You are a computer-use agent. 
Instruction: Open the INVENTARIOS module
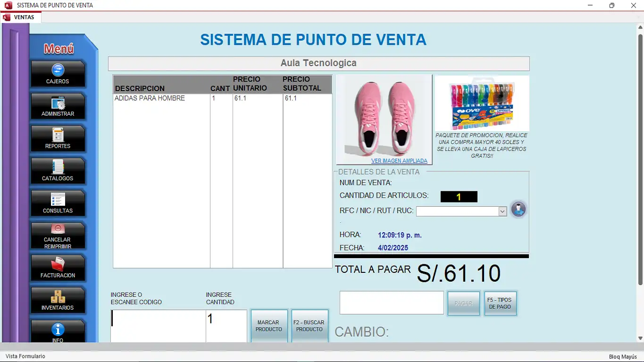[58, 300]
